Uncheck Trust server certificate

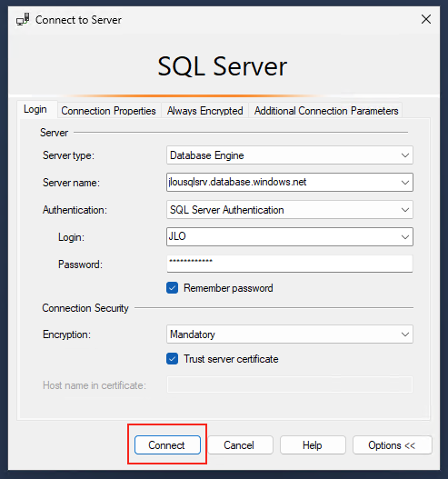pyautogui.click(x=173, y=359)
